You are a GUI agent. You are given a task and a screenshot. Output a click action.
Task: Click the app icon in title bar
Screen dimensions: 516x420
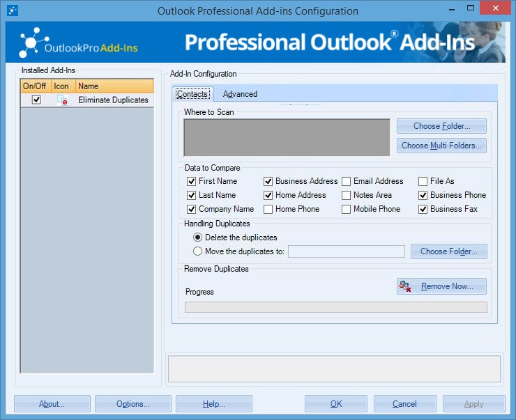click(x=13, y=11)
